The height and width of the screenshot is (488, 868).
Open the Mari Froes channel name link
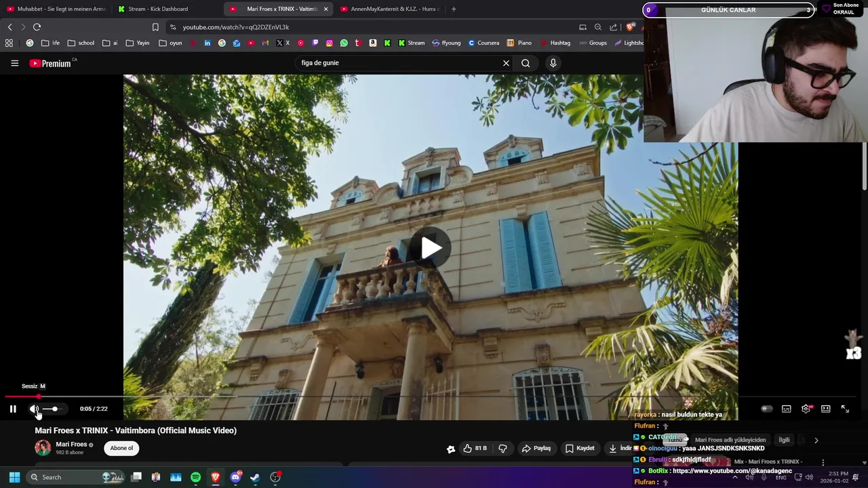click(71, 445)
